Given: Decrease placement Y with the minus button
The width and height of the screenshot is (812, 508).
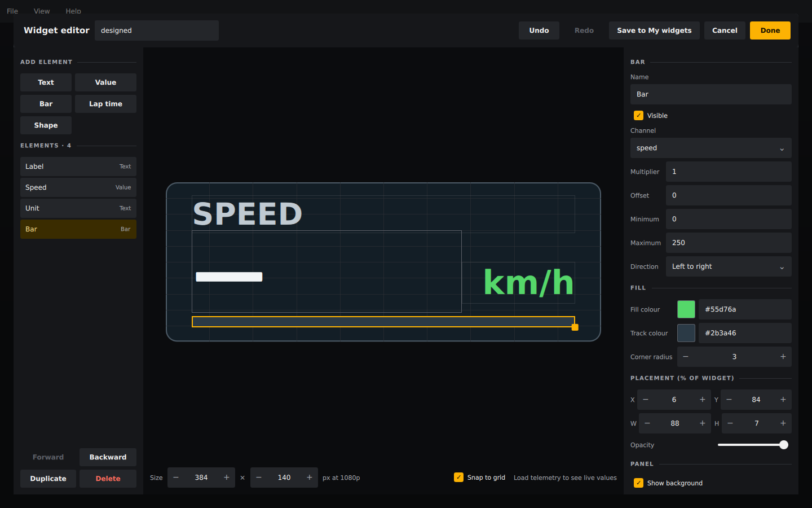Looking at the screenshot, I should 729,400.
